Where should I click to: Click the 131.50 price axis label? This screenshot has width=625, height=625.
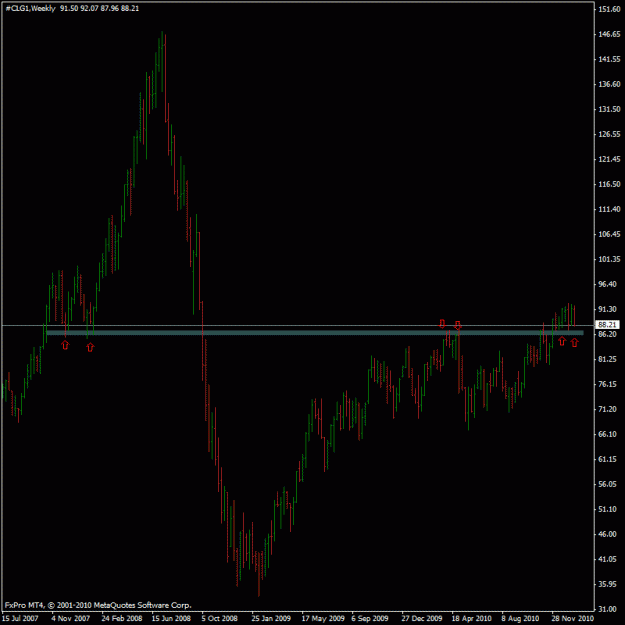pos(609,109)
